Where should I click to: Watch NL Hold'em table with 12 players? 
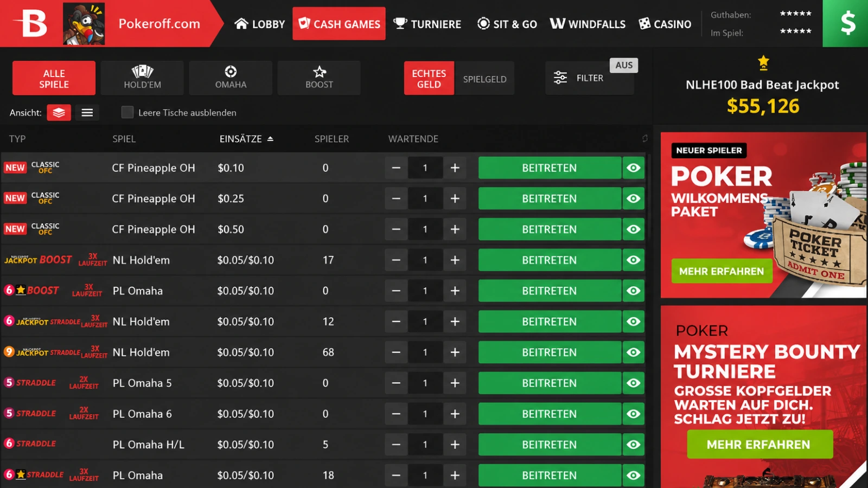tap(633, 322)
